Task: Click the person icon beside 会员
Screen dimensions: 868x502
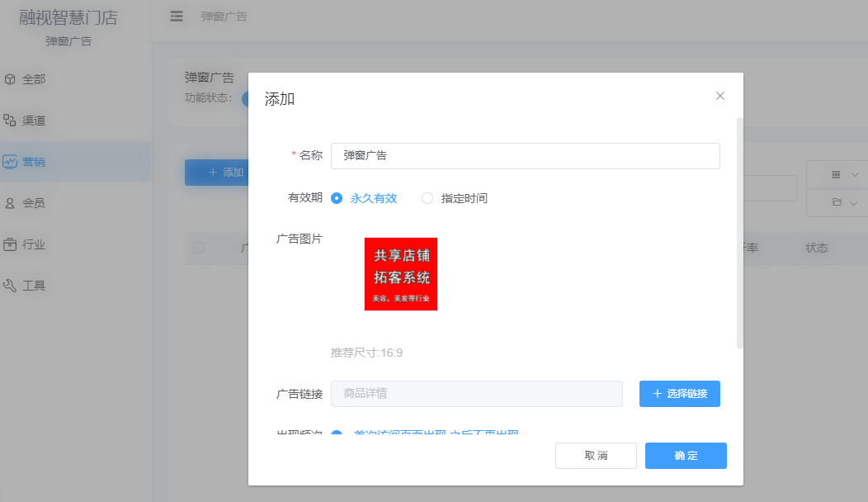Action: pyautogui.click(x=10, y=203)
